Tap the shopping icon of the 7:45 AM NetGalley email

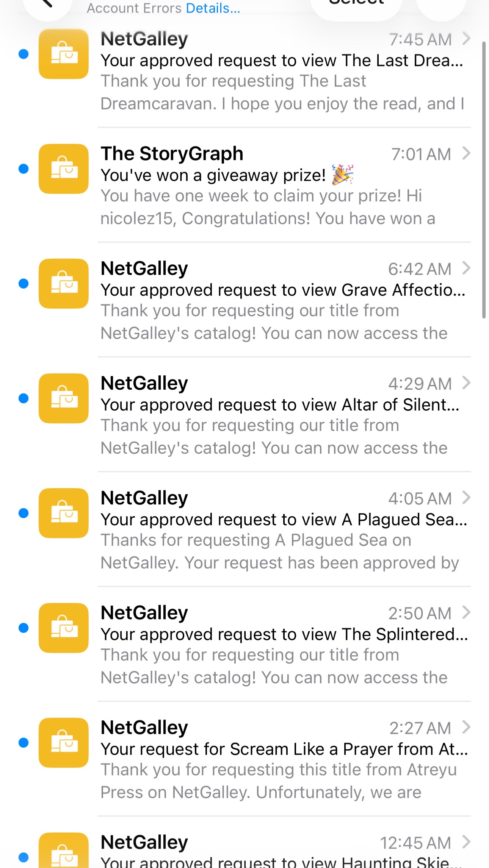[64, 54]
